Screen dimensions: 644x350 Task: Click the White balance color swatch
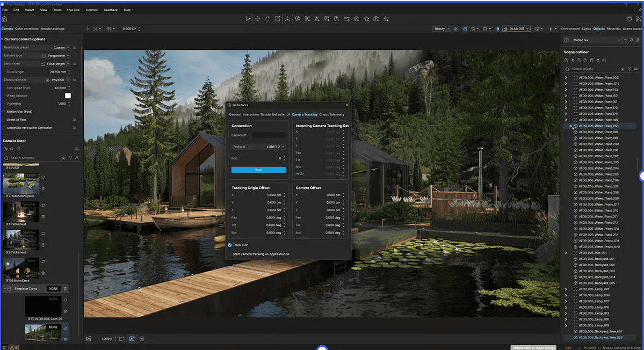[x=69, y=95]
